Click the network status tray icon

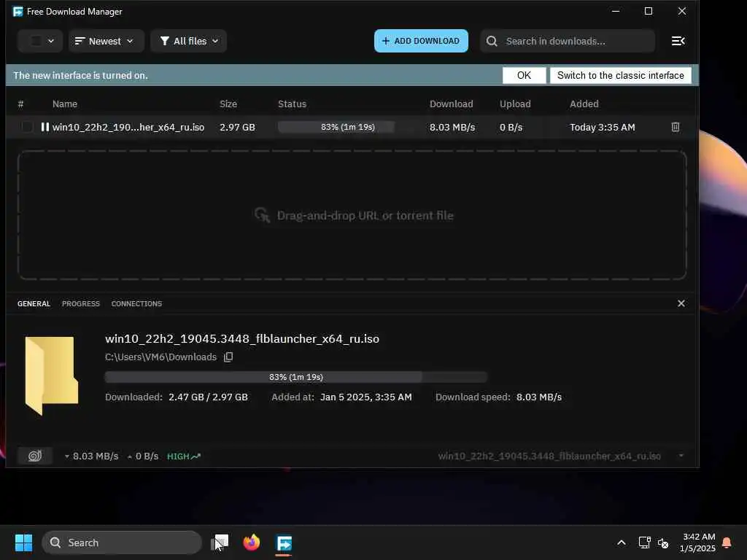[644, 542]
